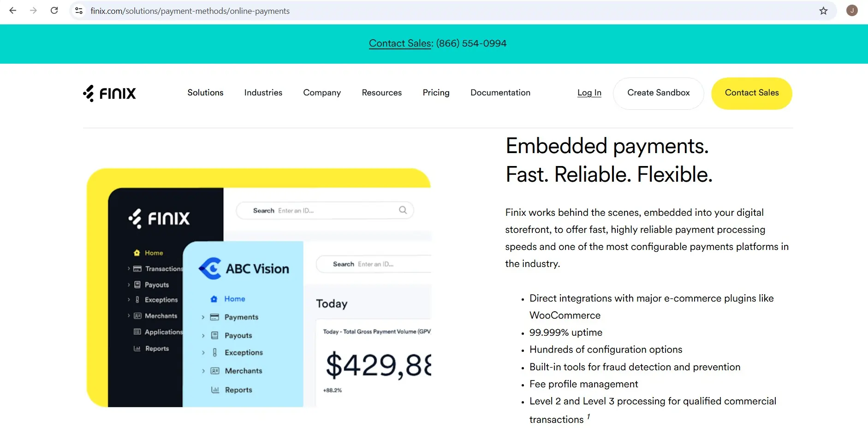
Task: Open the browser profile avatar
Action: pos(852,11)
